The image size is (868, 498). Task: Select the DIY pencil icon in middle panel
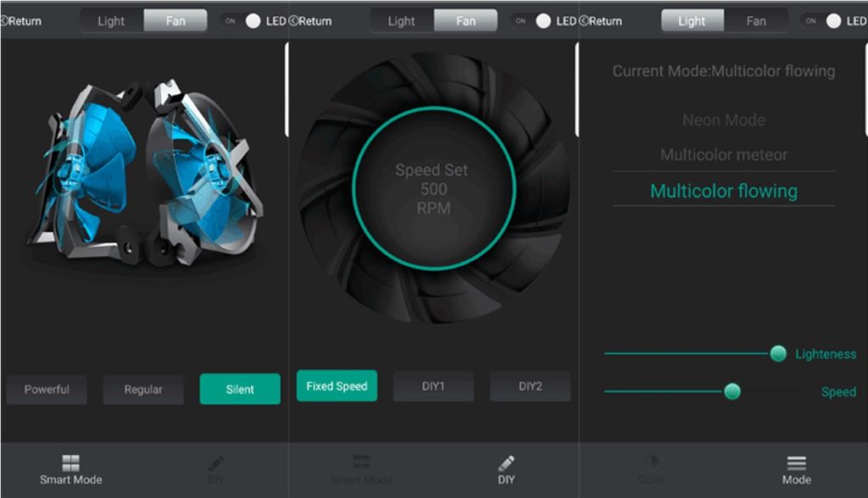(x=505, y=469)
